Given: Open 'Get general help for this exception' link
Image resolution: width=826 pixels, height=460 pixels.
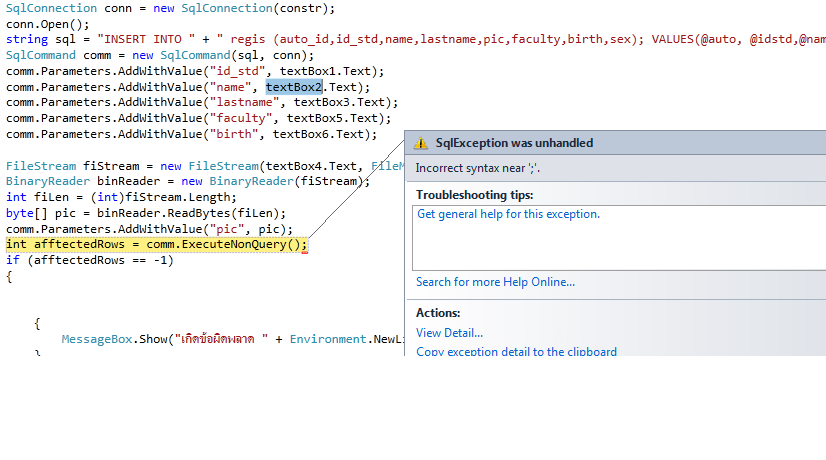Looking at the screenshot, I should tap(508, 214).
